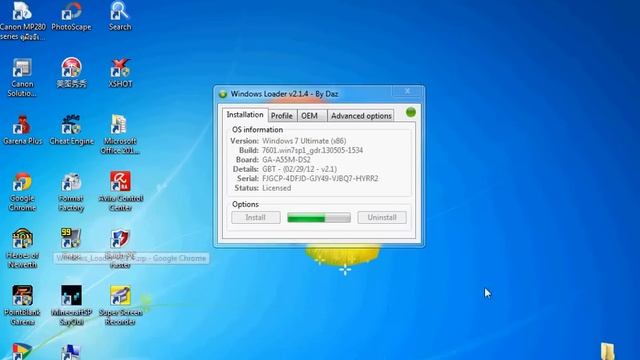The image size is (640, 360).
Task: Click the Windows 7 Ultimate (x86) version text
Action: click(x=304, y=141)
